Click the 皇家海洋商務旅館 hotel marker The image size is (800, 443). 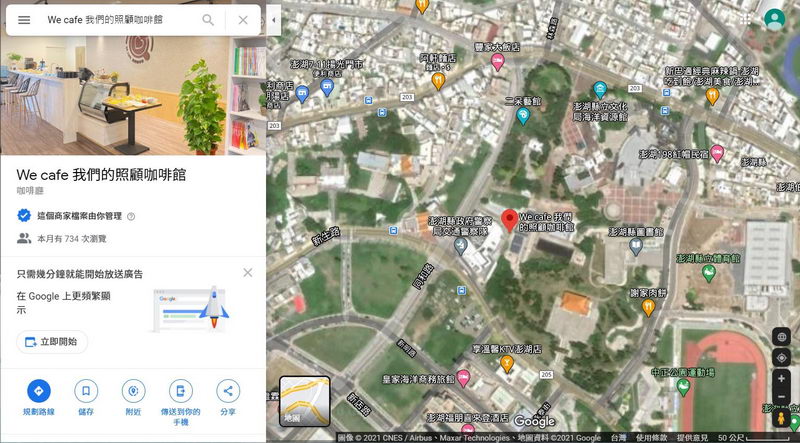click(463, 378)
